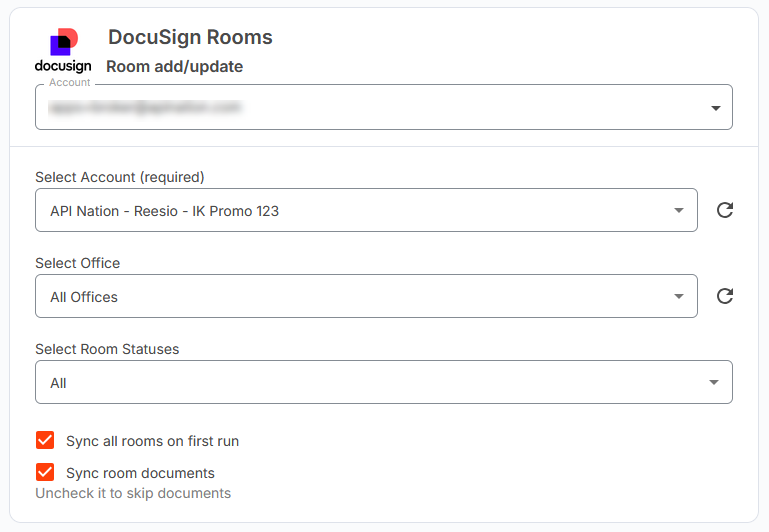The height and width of the screenshot is (532, 769).
Task: Click the "Sync all rooms on first run" label
Action: pyautogui.click(x=152, y=441)
